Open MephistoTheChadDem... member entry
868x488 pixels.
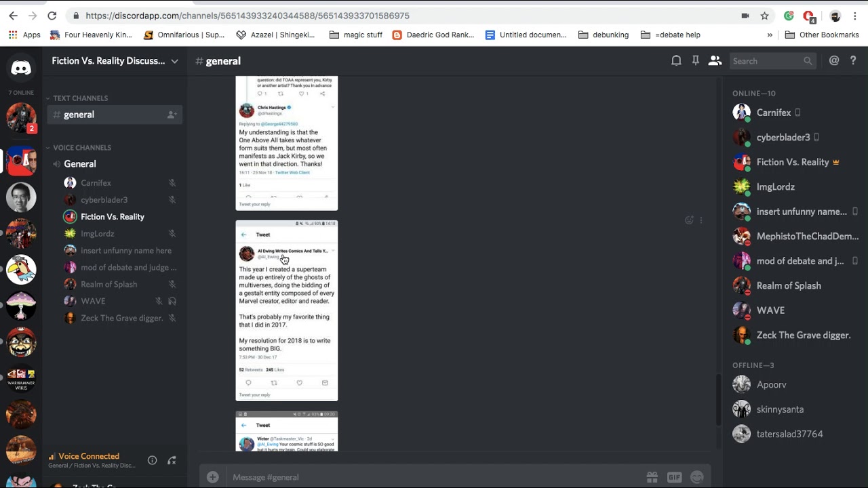coord(795,237)
